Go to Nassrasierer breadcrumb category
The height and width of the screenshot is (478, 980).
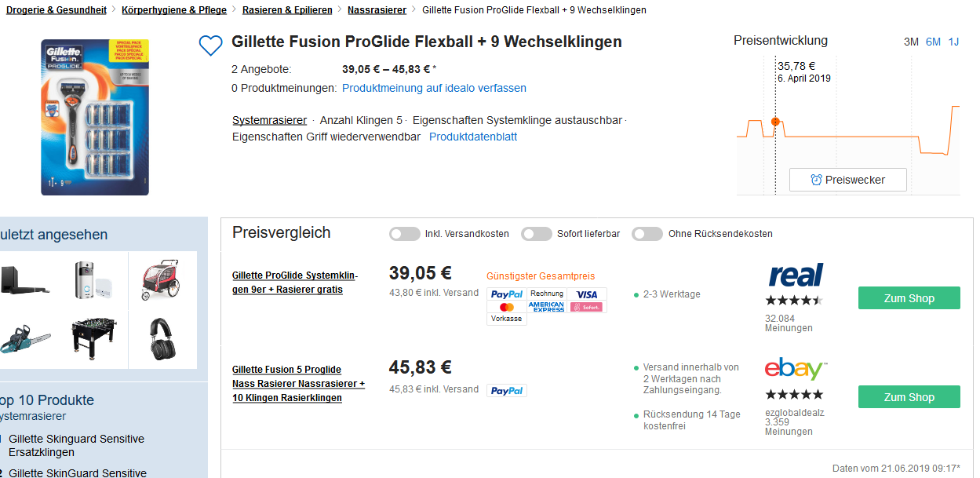pyautogui.click(x=377, y=10)
